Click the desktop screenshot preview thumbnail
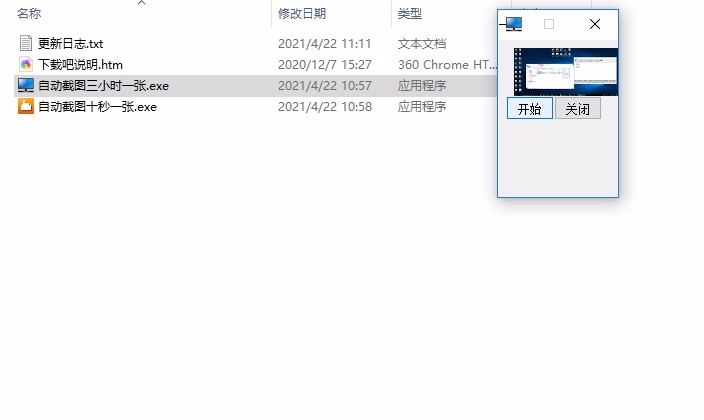Image resolution: width=704 pixels, height=420 pixels. (x=566, y=72)
